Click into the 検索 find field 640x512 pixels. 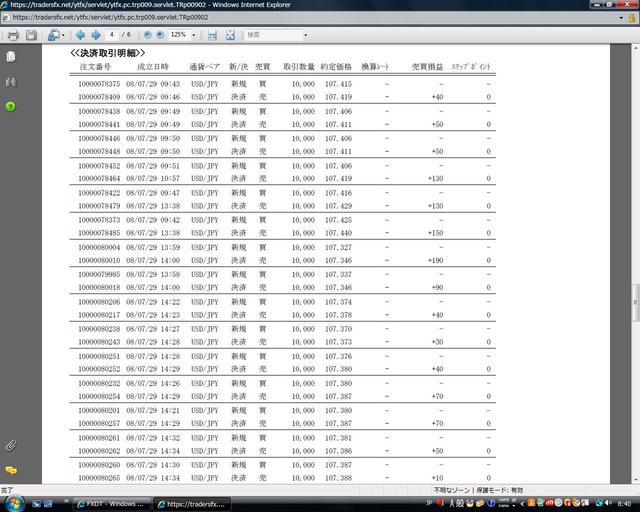(x=273, y=35)
